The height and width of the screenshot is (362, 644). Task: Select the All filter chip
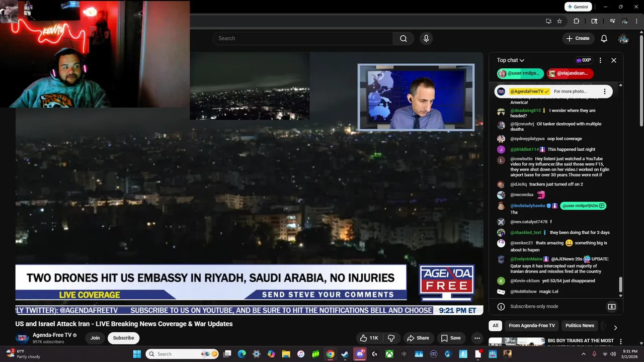pos(495,326)
